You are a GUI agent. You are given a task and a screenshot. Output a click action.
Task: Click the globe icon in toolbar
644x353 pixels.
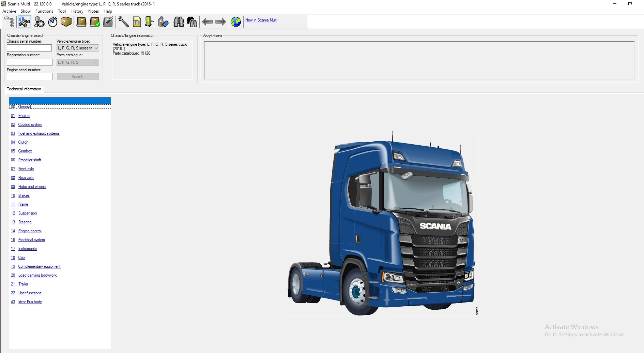point(236,22)
